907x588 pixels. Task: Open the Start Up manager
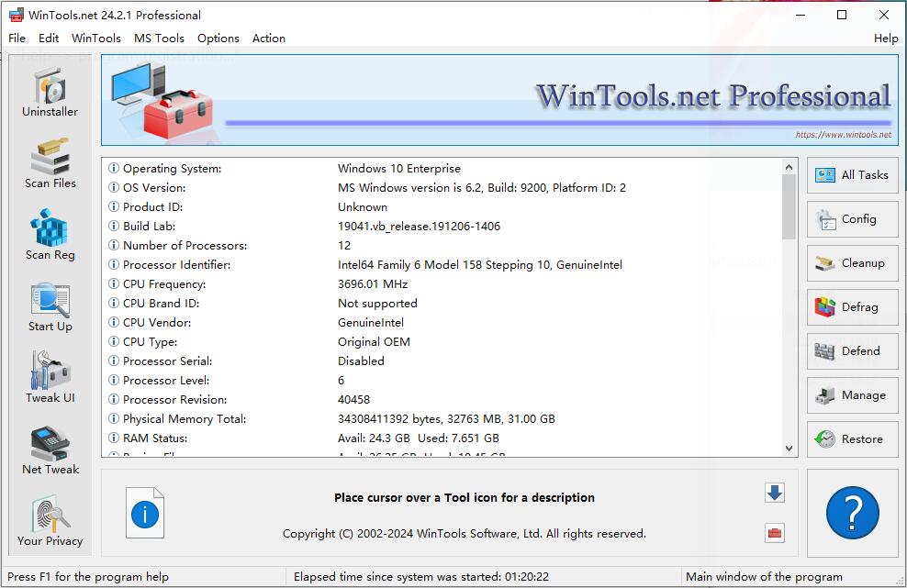pos(50,308)
